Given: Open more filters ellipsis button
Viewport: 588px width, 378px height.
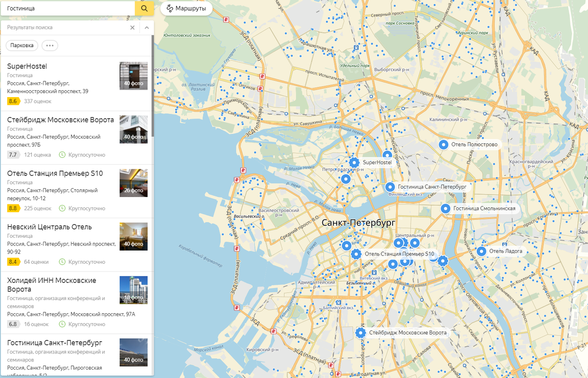Looking at the screenshot, I should [49, 45].
